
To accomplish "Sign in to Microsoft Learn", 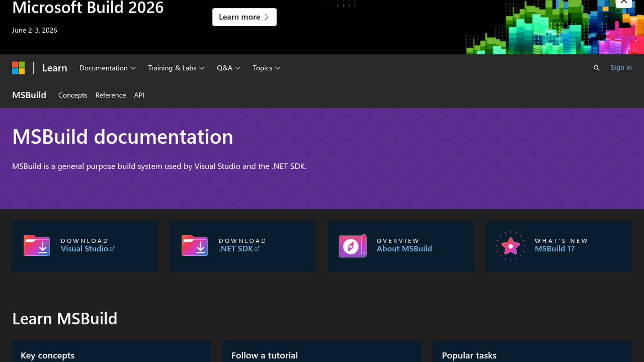I will coord(621,68).
